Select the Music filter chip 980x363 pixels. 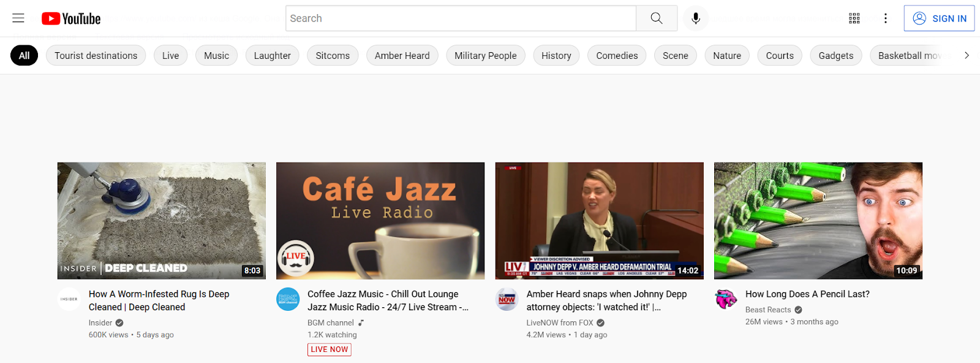tap(216, 55)
